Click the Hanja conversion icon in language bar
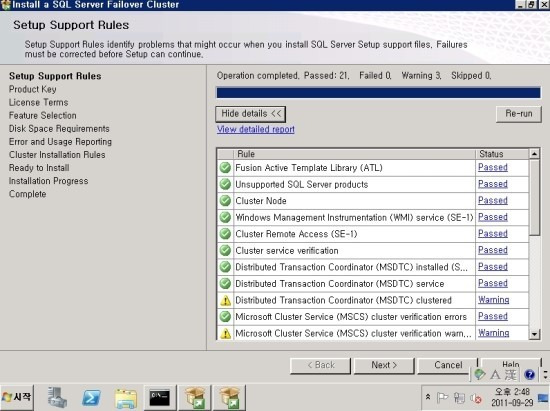 coord(511,375)
